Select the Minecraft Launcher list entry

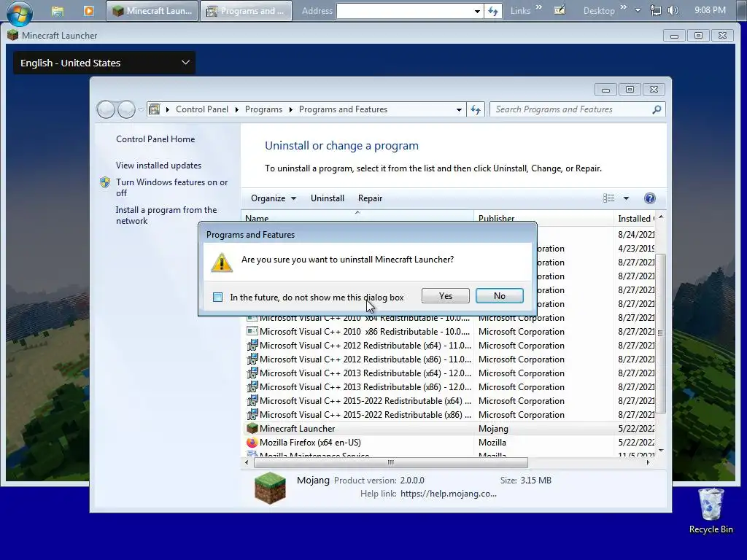click(x=448, y=429)
